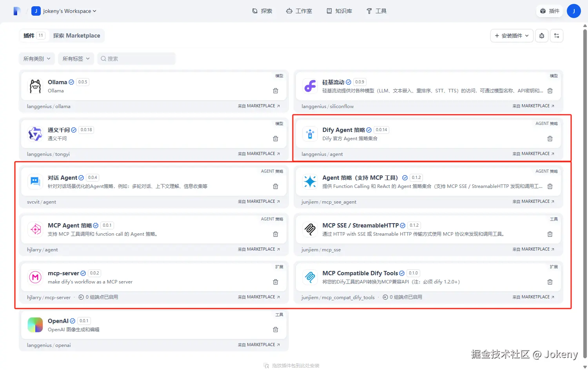The width and height of the screenshot is (588, 370).
Task: Open the jokeny's Workspace dropdown
Action: click(64, 11)
